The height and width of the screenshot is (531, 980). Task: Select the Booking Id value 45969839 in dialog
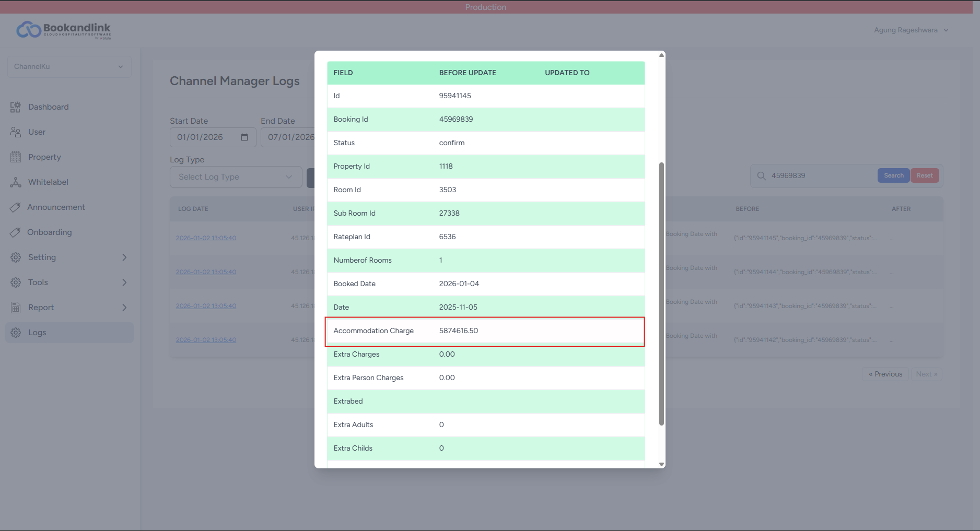[x=456, y=120]
